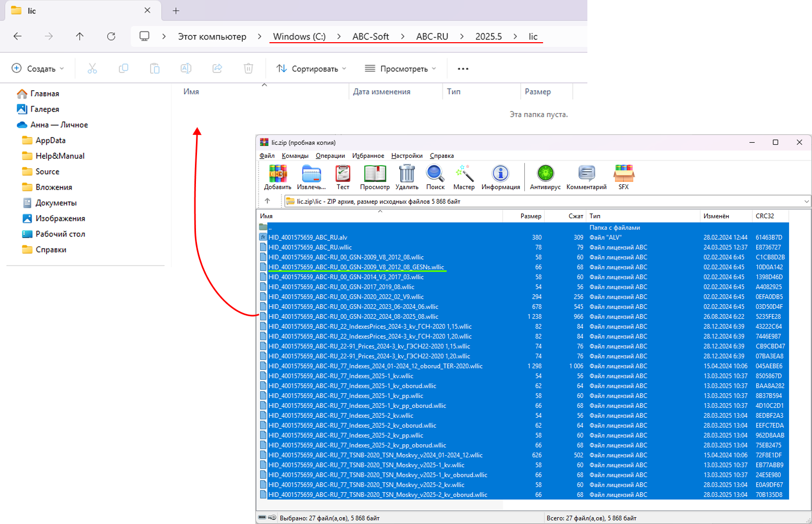Screen dimensions: 812x524
Task: Open the Поиск (Find) tool in WinRAR
Action: click(x=435, y=177)
